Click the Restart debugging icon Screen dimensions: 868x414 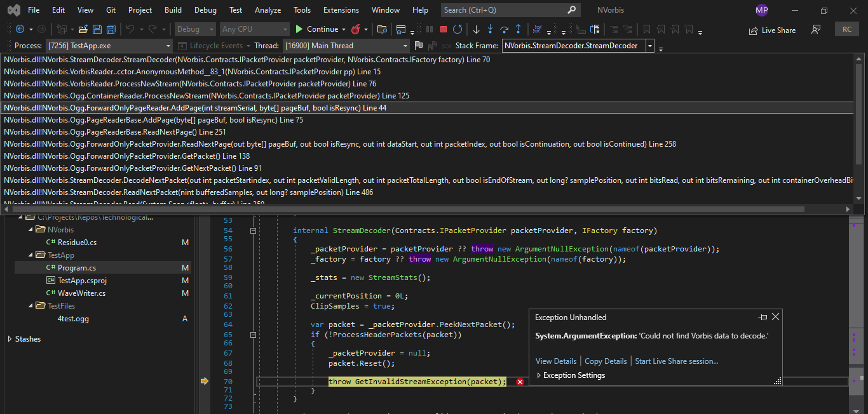(457, 29)
